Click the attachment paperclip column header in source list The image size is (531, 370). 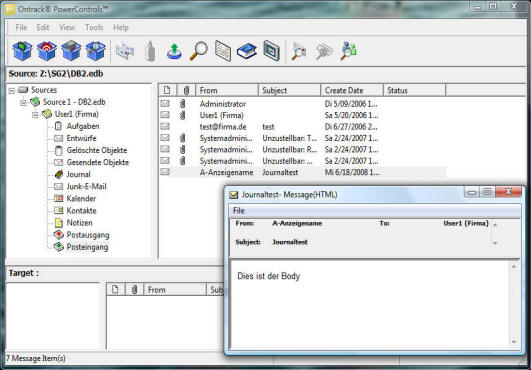coord(186,90)
